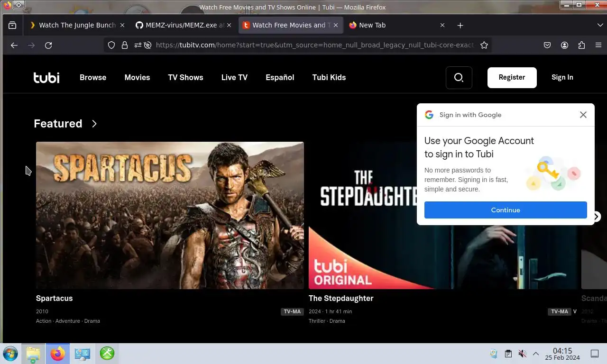Image resolution: width=607 pixels, height=364 pixels.
Task: Launch the file manager from taskbar
Action: (x=33, y=354)
